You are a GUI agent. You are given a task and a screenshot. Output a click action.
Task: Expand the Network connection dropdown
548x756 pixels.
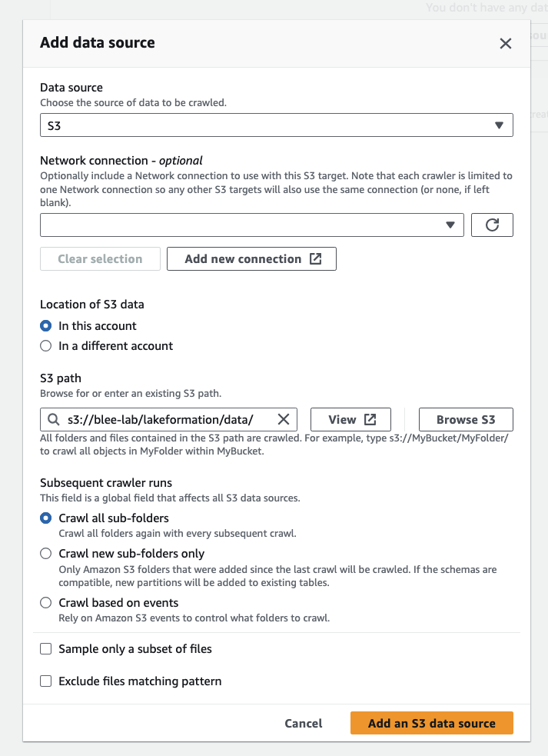tap(252, 225)
